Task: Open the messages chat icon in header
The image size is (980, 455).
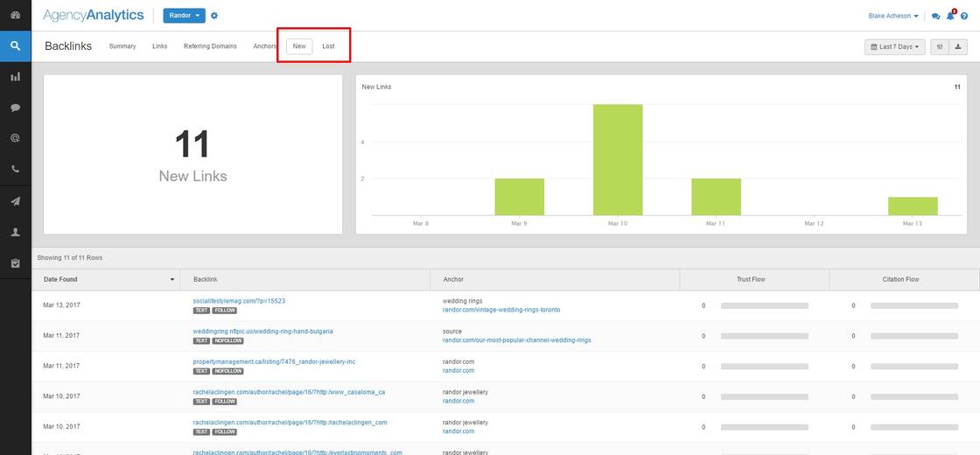Action: 935,17
